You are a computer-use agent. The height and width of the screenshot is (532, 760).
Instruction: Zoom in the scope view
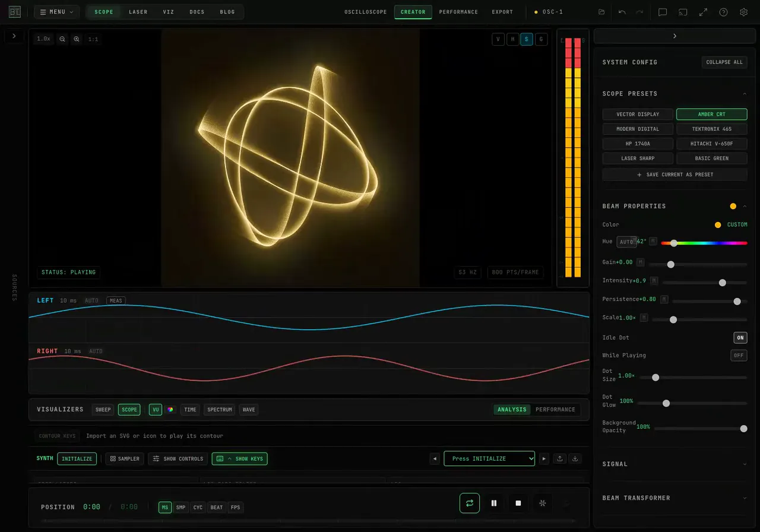[x=77, y=39]
